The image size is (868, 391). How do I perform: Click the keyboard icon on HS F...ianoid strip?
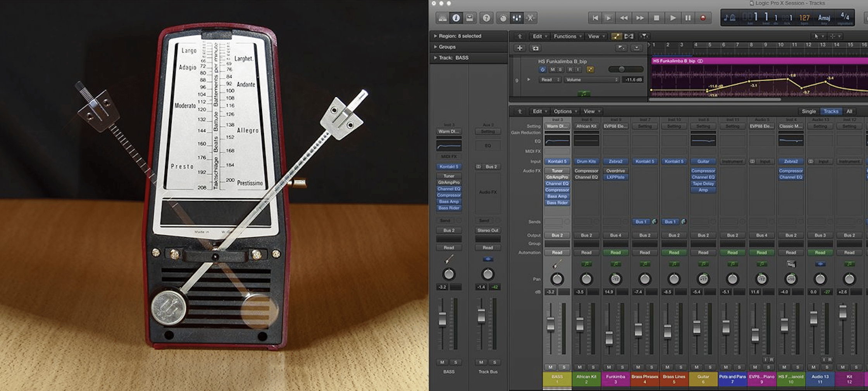[x=791, y=264]
